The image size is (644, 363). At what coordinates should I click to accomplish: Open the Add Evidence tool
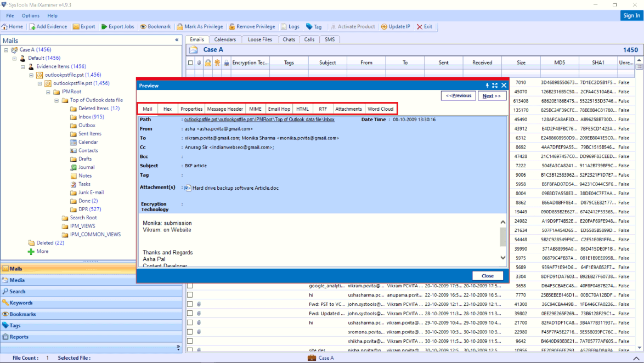tap(48, 26)
